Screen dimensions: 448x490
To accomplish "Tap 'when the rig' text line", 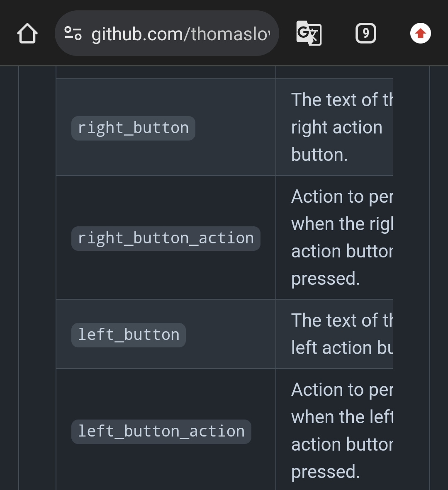I will 342,224.
